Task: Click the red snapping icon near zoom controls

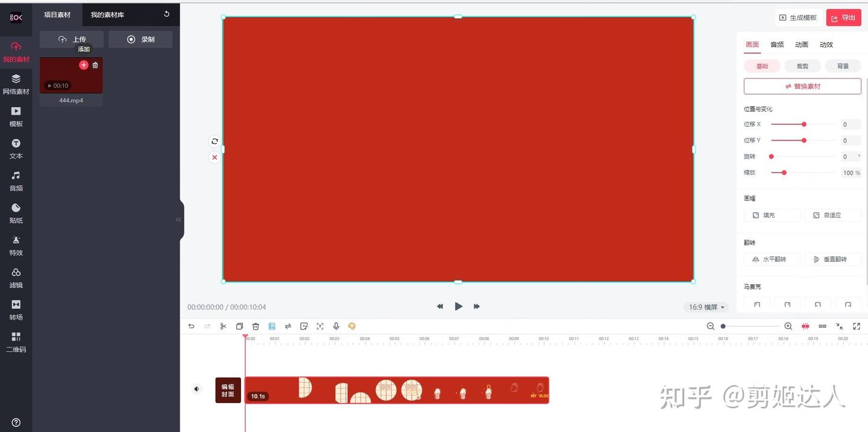Action: point(805,326)
